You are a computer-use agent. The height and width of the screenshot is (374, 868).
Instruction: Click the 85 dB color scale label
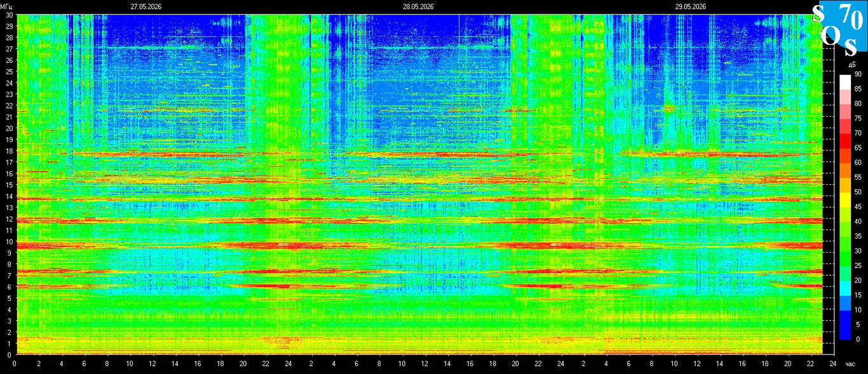pyautogui.click(x=857, y=89)
